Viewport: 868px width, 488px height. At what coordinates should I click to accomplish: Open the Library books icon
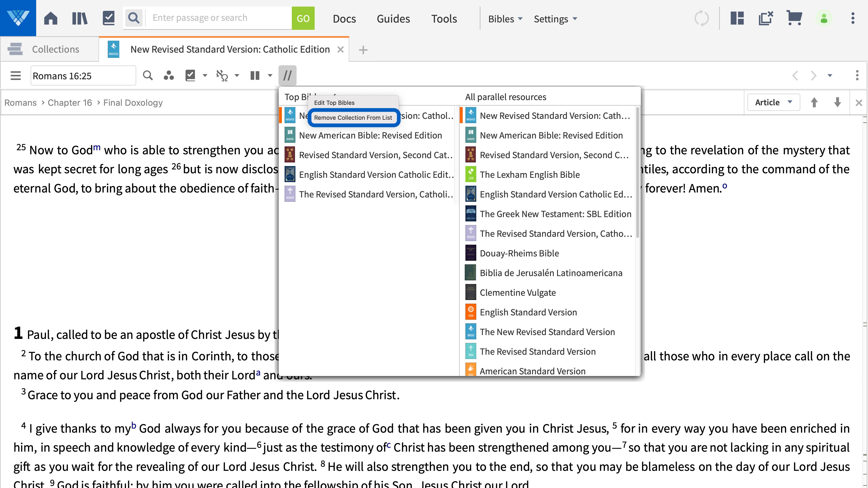[x=80, y=18]
